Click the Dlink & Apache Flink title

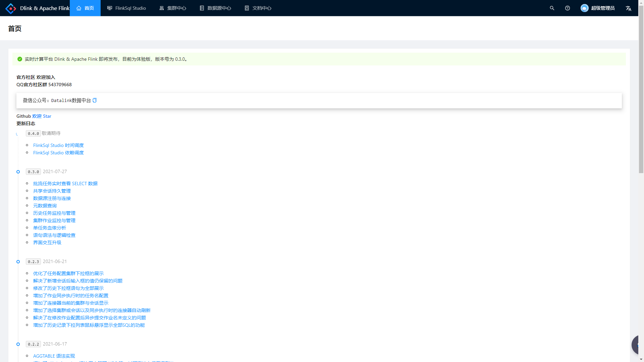[45, 8]
